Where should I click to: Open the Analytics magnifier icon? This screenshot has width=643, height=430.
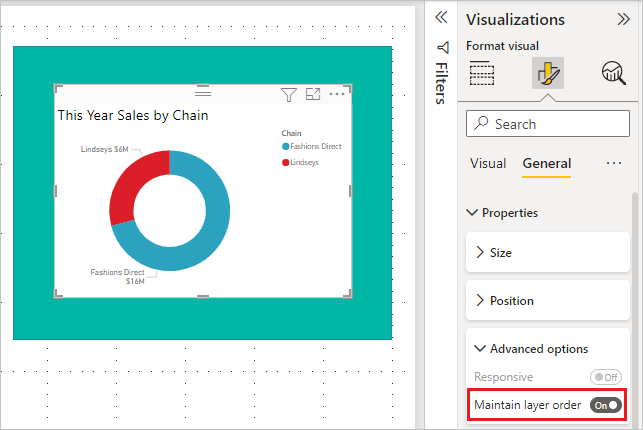(x=612, y=73)
